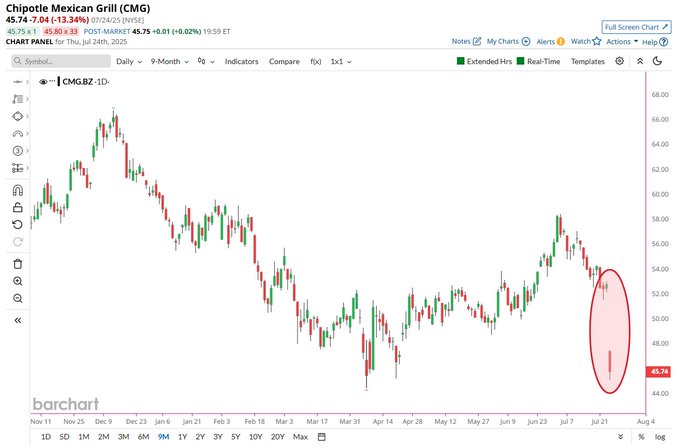Select the 9M range
The height and width of the screenshot is (448, 680).
pos(163,437)
